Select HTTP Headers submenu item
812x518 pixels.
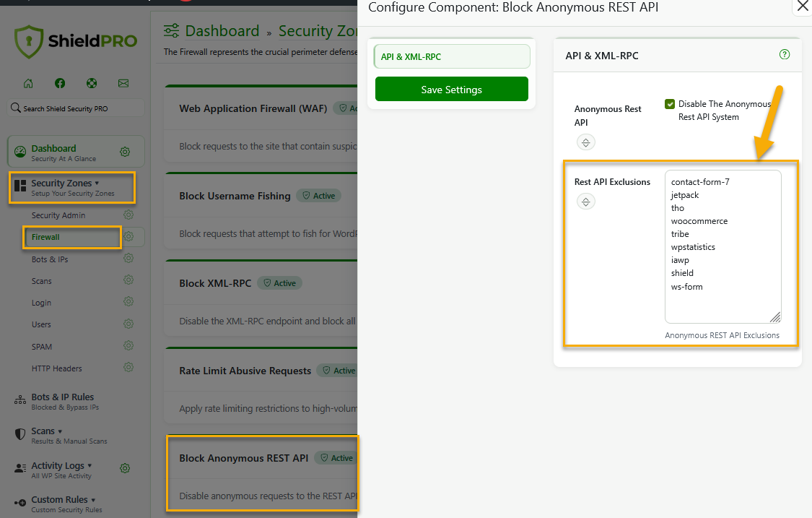(57, 368)
